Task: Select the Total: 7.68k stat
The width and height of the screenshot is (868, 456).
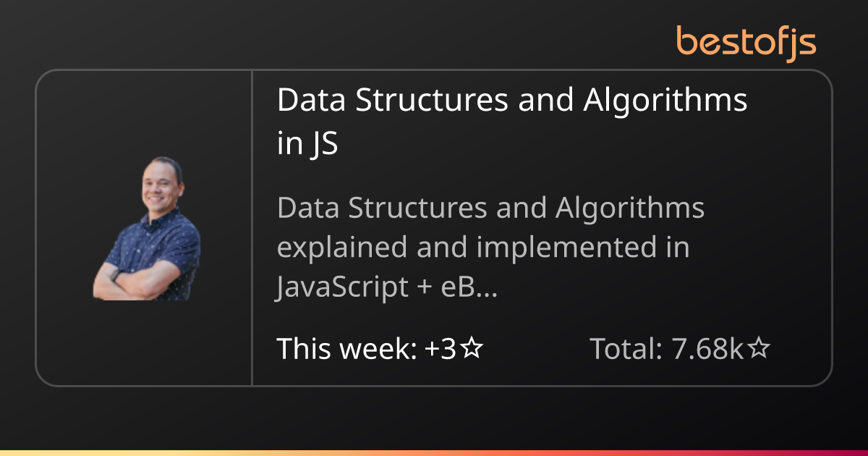Action: (x=680, y=350)
